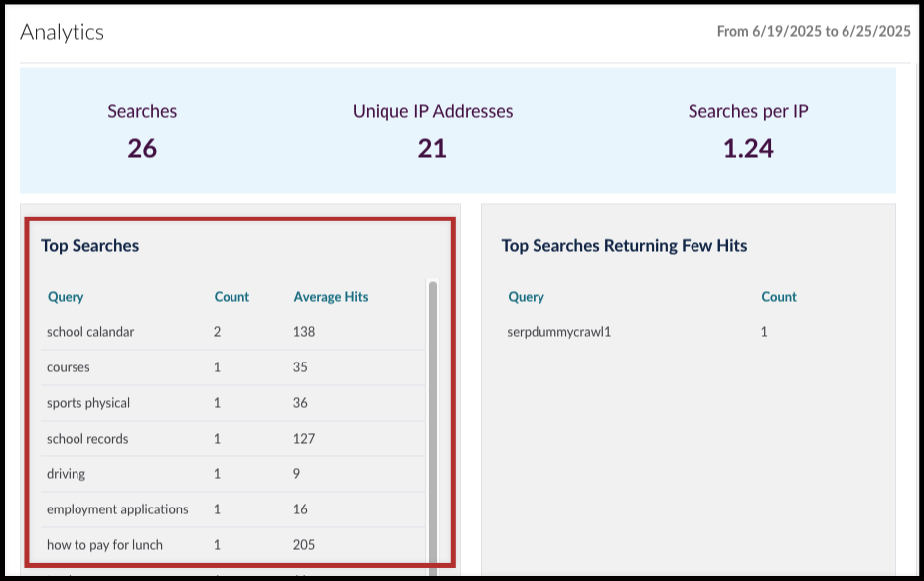Viewport: 924px width, 581px height.
Task: Click the Searches per IP value
Action: coord(748,147)
